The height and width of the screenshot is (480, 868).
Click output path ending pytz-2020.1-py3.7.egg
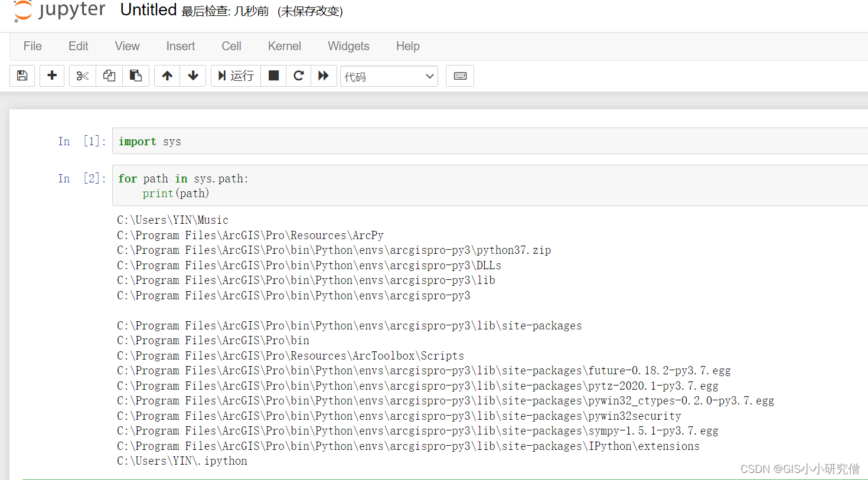pyautogui.click(x=417, y=386)
